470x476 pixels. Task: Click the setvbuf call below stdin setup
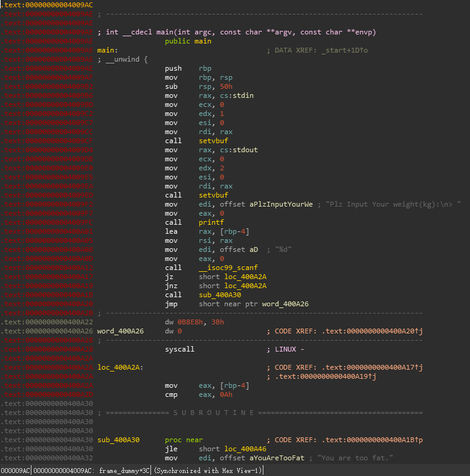click(x=213, y=141)
